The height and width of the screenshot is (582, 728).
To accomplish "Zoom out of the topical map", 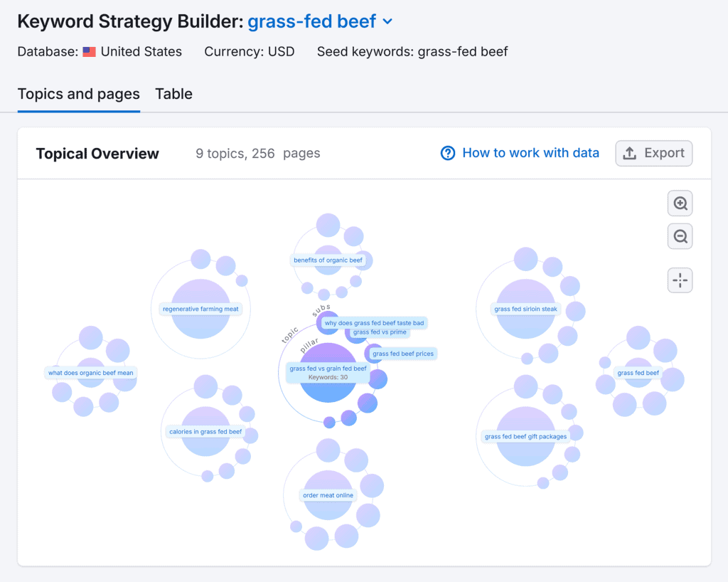I will pos(680,236).
